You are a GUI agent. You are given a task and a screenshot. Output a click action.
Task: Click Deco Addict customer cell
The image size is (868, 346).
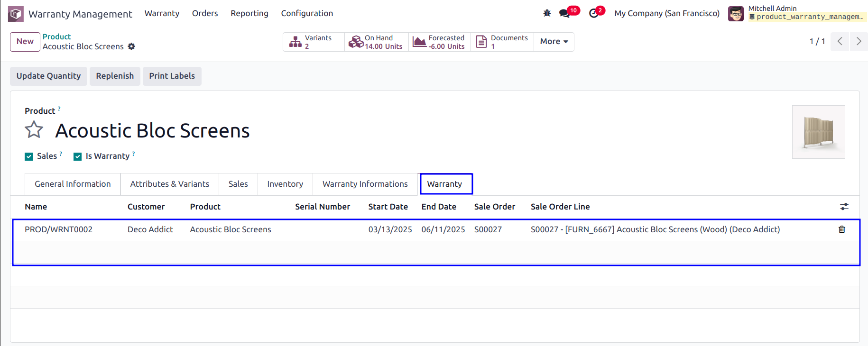pyautogui.click(x=150, y=229)
